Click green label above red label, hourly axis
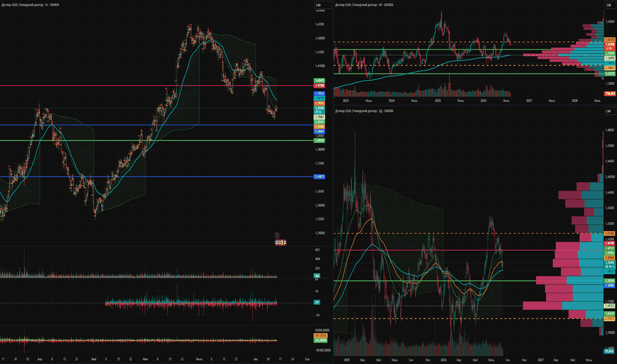This screenshot has height=364, width=617. coord(319,80)
